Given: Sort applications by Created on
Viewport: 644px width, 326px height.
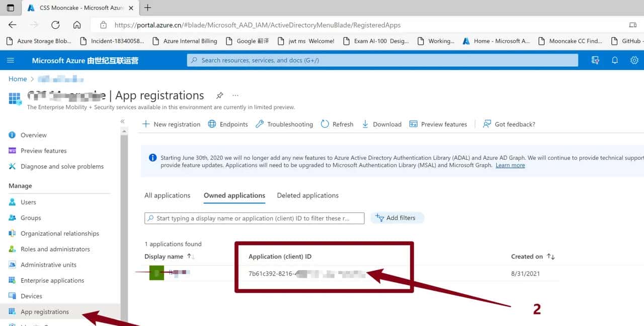Looking at the screenshot, I should [x=533, y=256].
